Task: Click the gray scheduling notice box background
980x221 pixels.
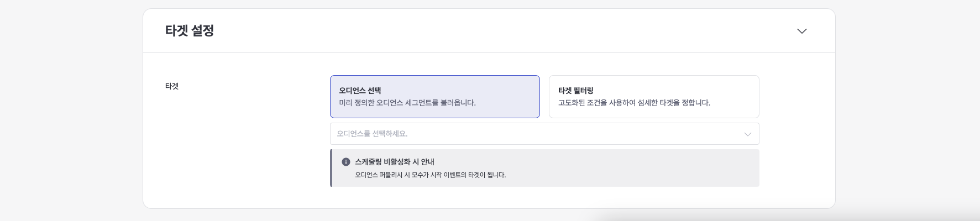Action: click(636, 168)
